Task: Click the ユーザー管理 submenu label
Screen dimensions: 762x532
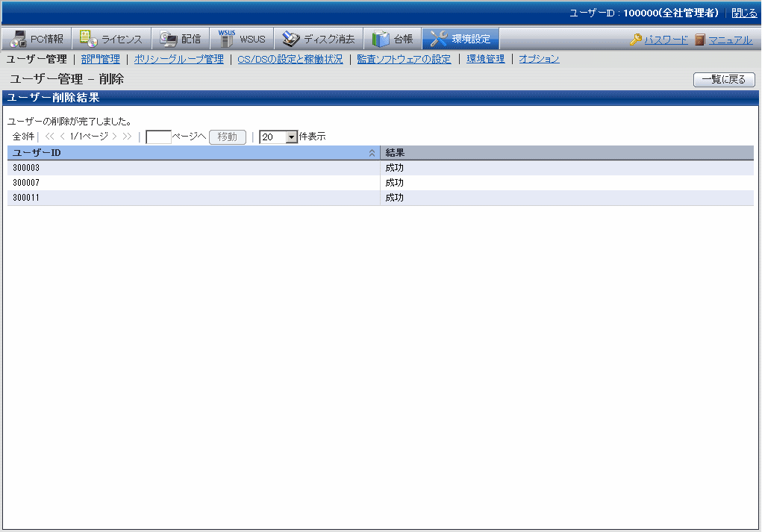Action: pos(37,59)
